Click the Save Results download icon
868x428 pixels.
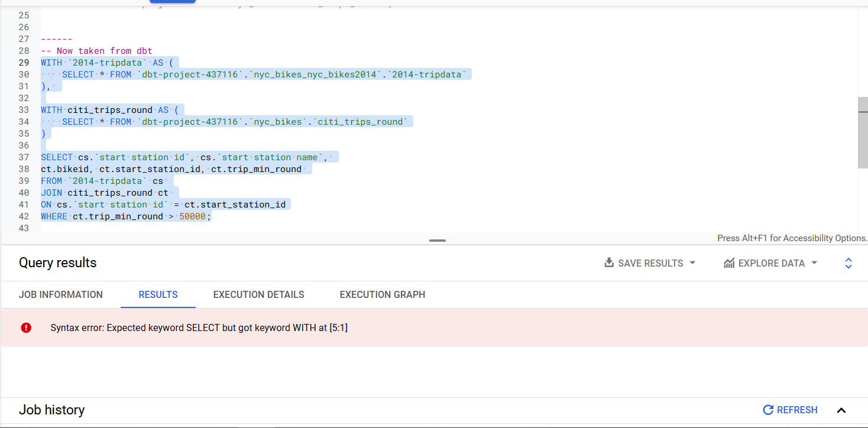coord(608,263)
